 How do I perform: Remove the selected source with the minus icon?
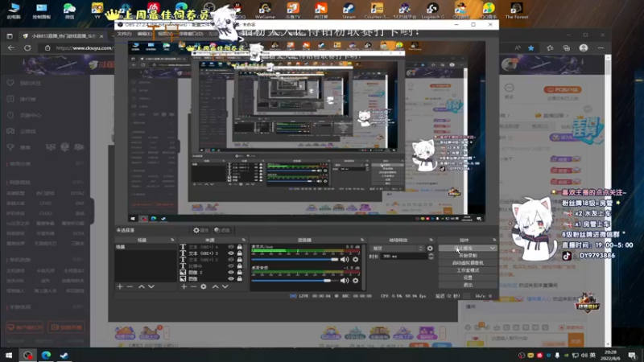coord(193,286)
